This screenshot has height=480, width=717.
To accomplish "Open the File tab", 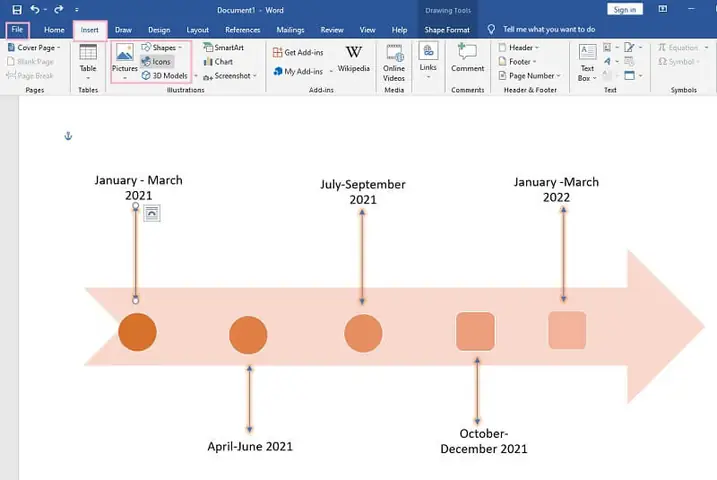I will coord(17,30).
